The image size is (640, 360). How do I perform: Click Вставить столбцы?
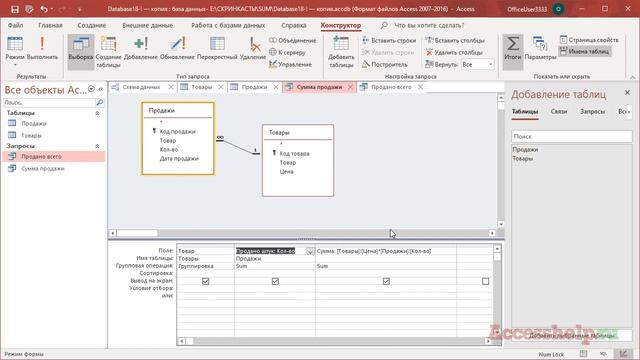point(455,40)
